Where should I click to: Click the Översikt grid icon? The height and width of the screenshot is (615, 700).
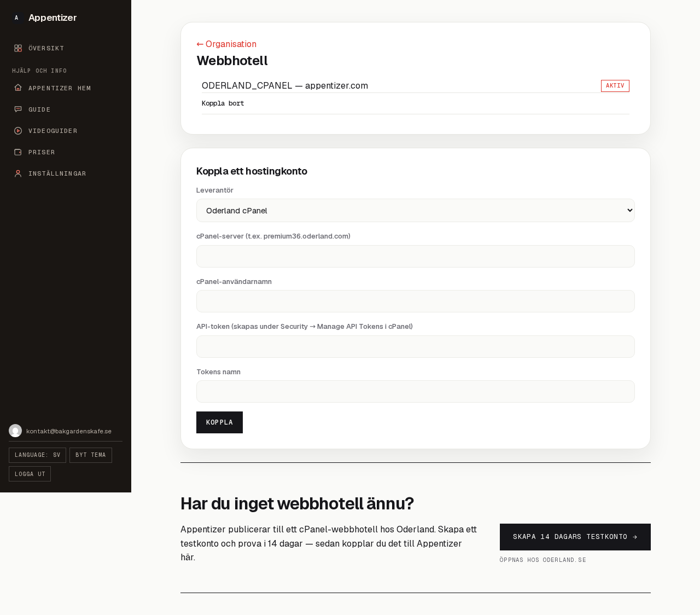tap(18, 48)
